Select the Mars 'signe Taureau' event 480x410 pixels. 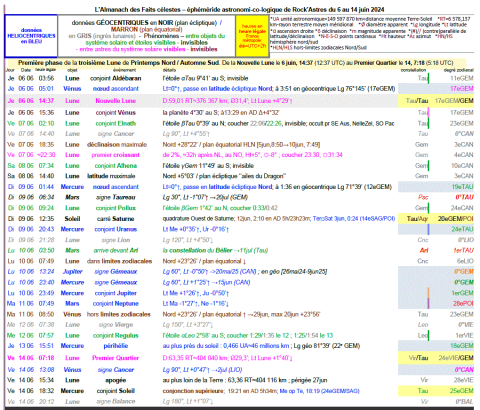116,197
